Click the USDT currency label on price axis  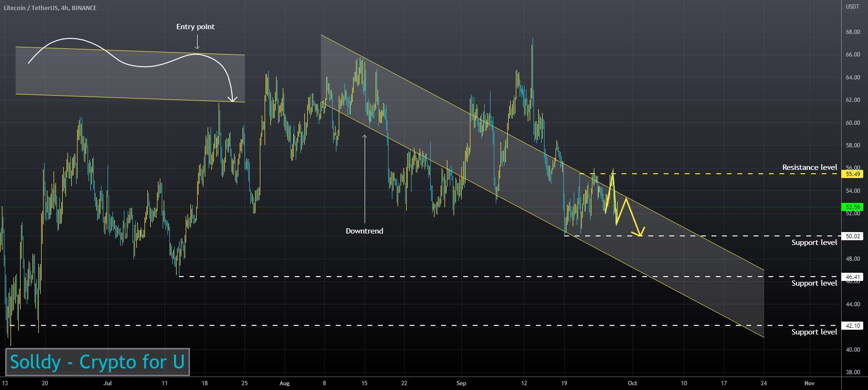click(x=852, y=7)
